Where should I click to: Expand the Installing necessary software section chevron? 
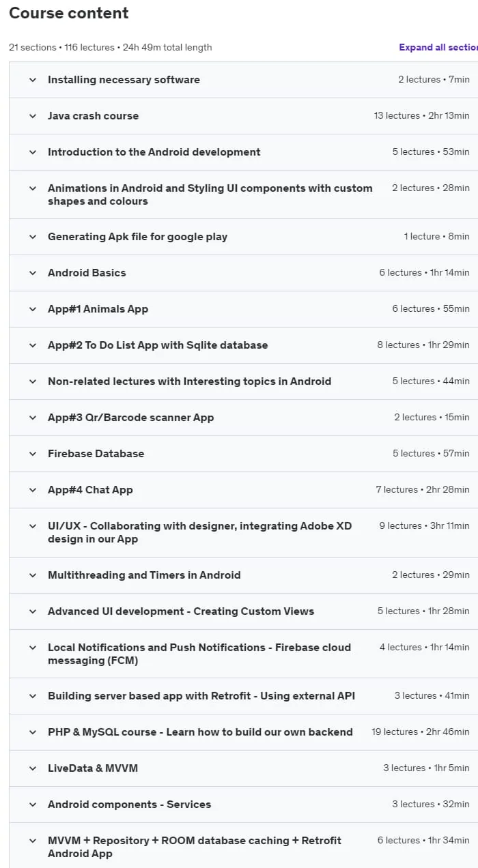tap(32, 80)
